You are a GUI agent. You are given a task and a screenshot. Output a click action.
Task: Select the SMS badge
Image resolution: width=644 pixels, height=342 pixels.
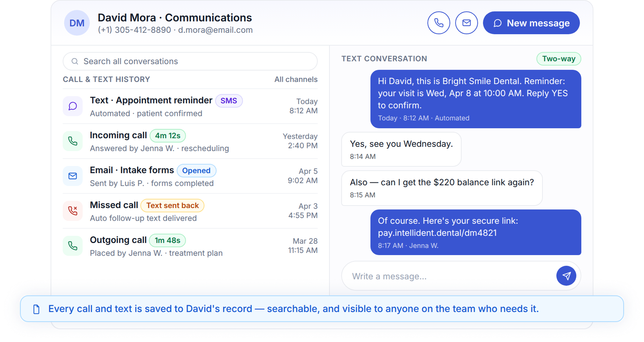229,101
